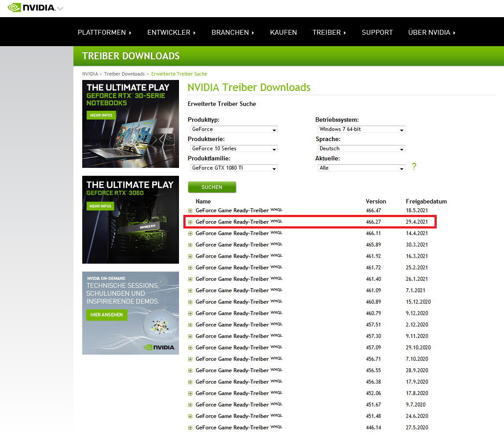Click the version number 461.72
Image resolution: width=504 pixels, height=439 pixels.
373,268
